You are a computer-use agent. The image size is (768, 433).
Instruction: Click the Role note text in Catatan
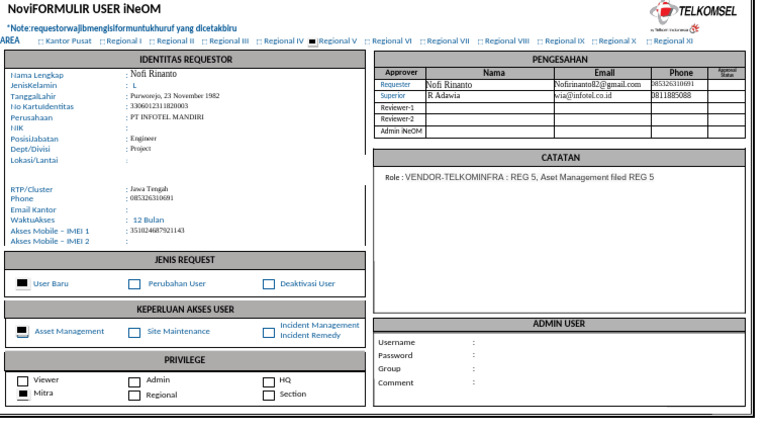coord(519,177)
